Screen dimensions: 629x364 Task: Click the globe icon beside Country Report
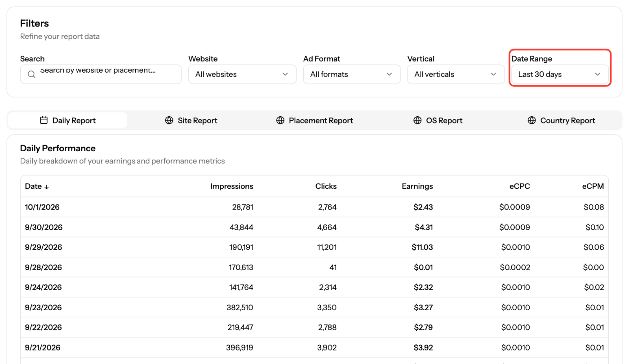tap(532, 120)
